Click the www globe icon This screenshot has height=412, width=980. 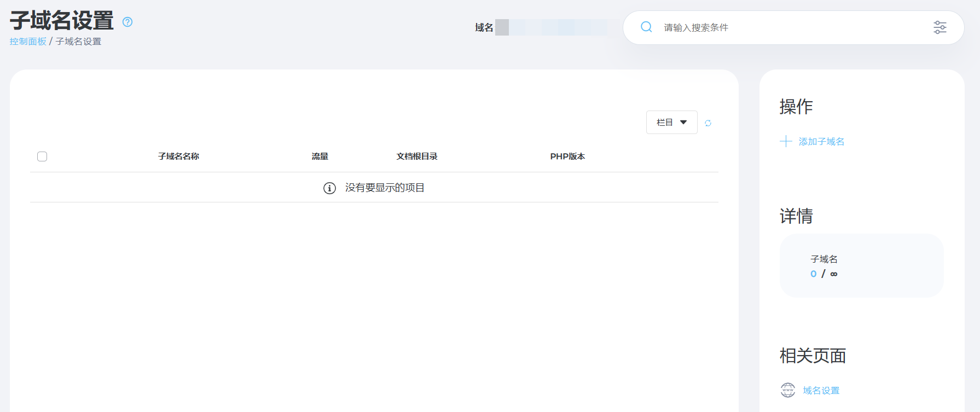click(x=787, y=390)
